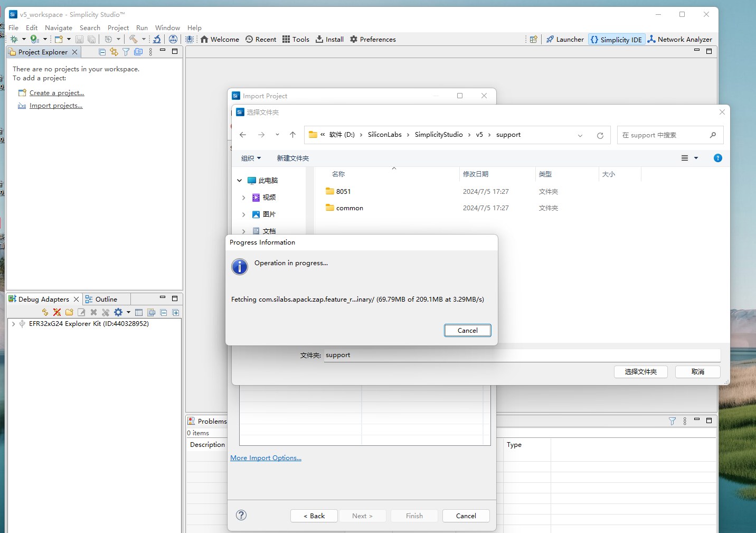756x533 pixels.
Task: Open the Project menu
Action: coord(118,27)
